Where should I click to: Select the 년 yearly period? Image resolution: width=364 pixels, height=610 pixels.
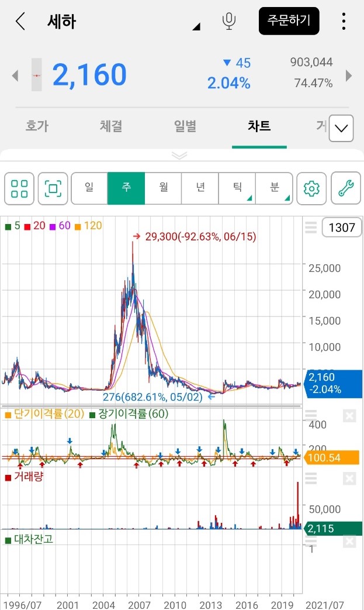(x=200, y=188)
